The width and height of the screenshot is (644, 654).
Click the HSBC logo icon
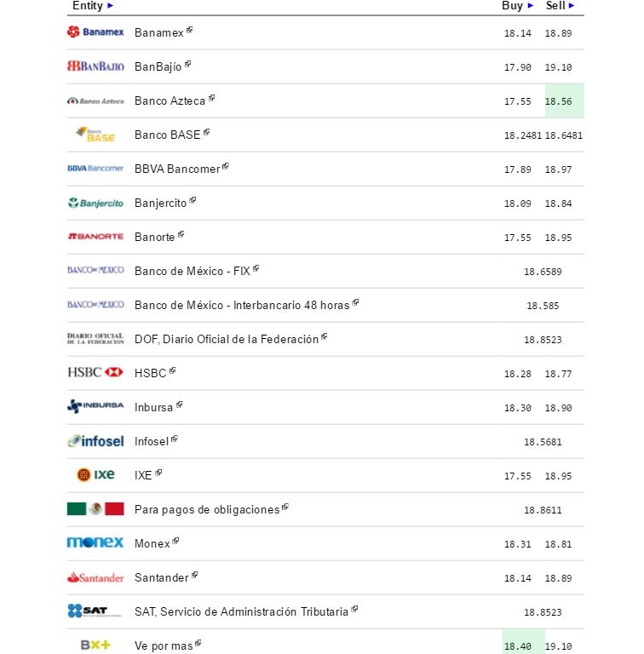click(95, 373)
